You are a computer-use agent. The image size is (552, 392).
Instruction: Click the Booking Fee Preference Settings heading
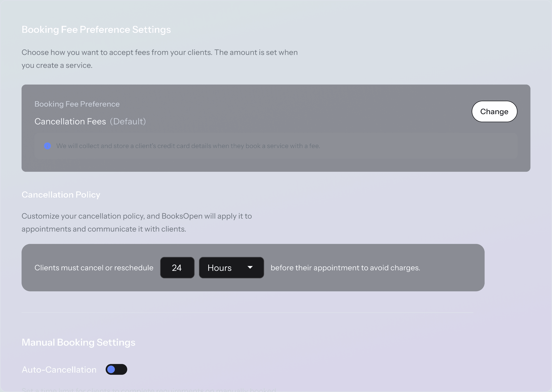96,30
